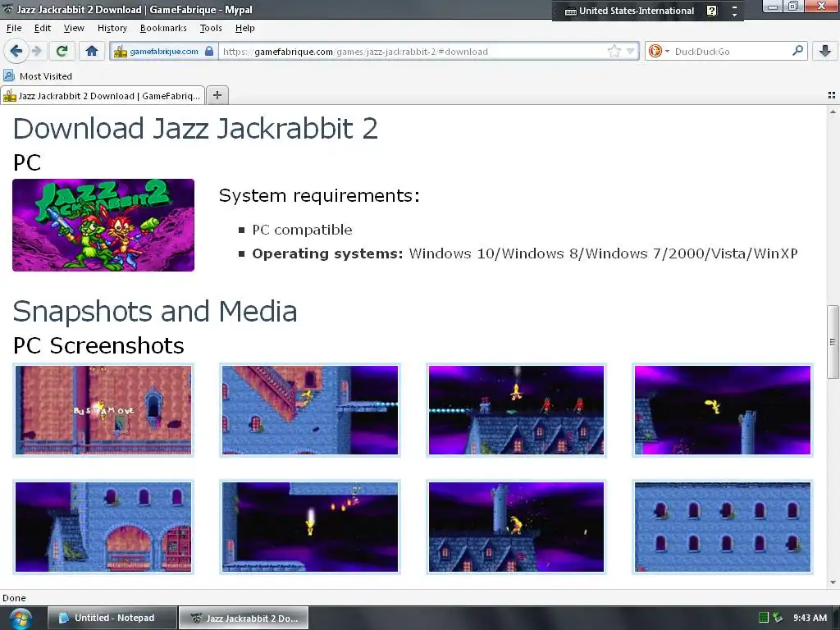Click the 'System requirements:' text
The image size is (840, 630).
(x=319, y=195)
